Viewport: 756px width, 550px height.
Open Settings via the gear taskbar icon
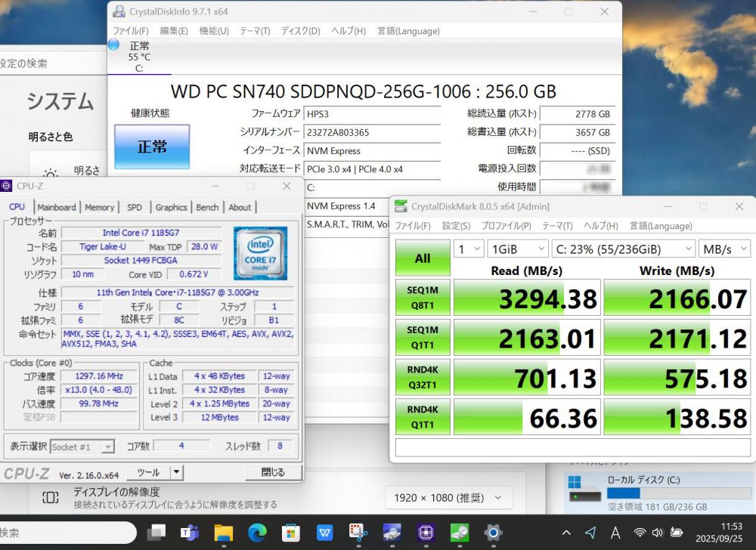(493, 532)
